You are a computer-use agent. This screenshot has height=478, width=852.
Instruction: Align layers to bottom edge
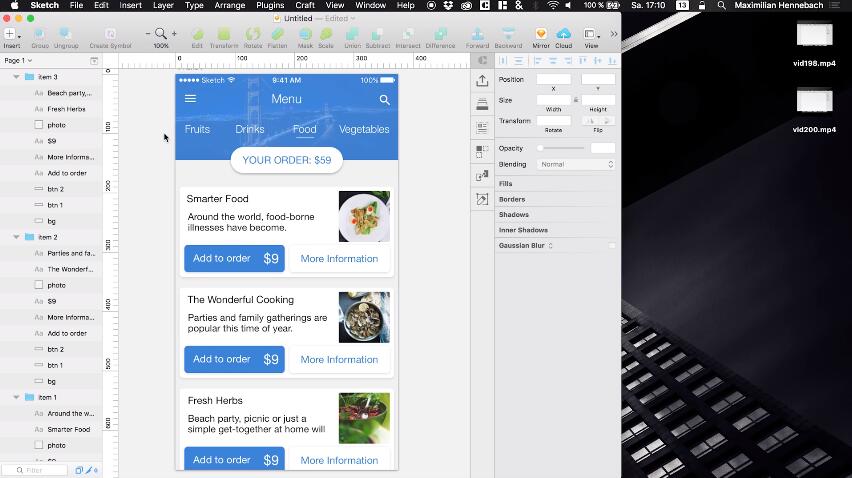612,60
